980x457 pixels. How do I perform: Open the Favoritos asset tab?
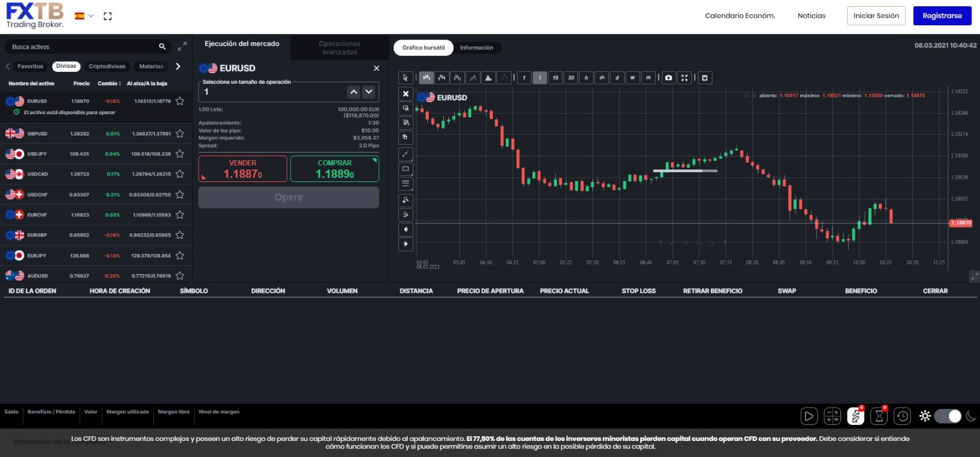tap(30, 67)
